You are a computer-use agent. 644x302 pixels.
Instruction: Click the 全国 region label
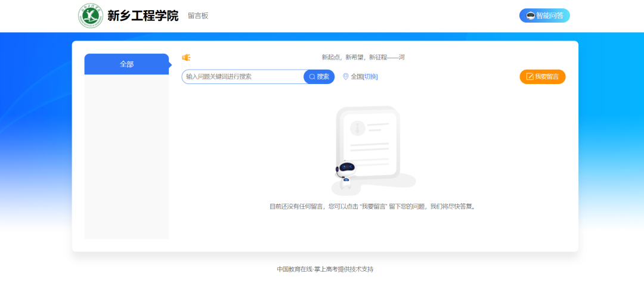pos(357,76)
